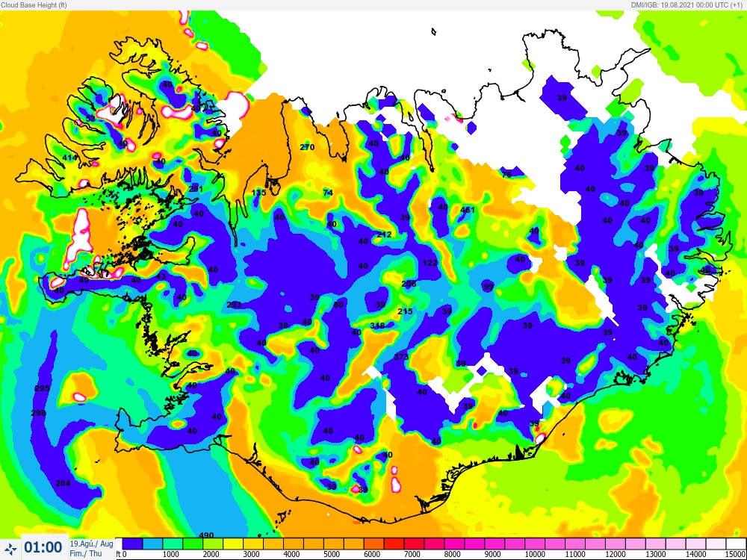Click the '414' value on the Westfjords

point(69,158)
